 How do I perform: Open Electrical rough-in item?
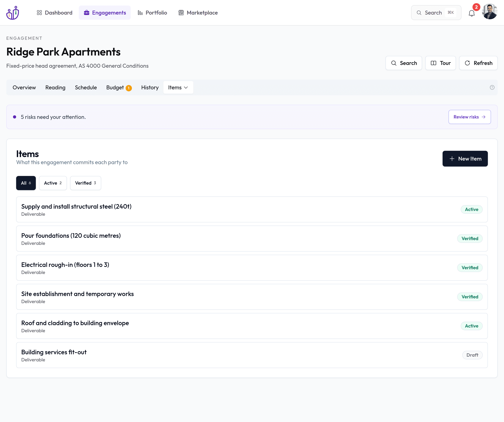(252, 268)
